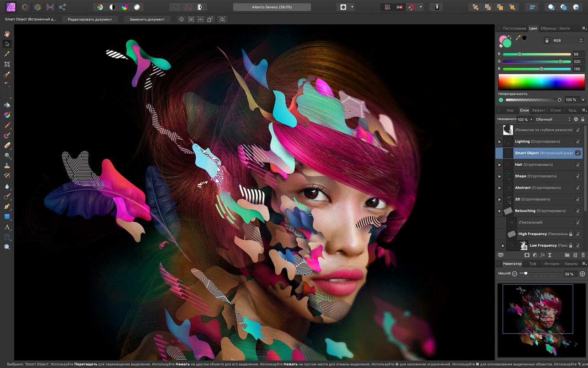Choose the Clone stamp tool
The width and height of the screenshot is (588, 368).
7,166
